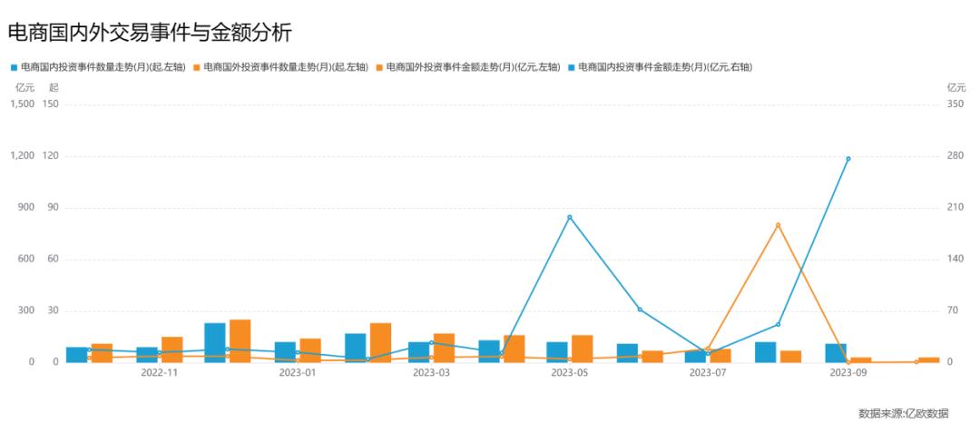Click the blue swatch for 电商国内投资事件金额走势 legend
The image size is (980, 433).
click(572, 66)
